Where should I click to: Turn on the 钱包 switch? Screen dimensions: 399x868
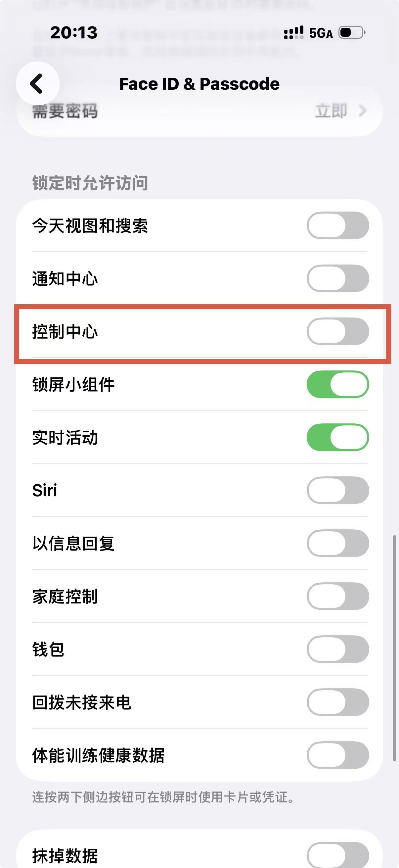pyautogui.click(x=338, y=649)
